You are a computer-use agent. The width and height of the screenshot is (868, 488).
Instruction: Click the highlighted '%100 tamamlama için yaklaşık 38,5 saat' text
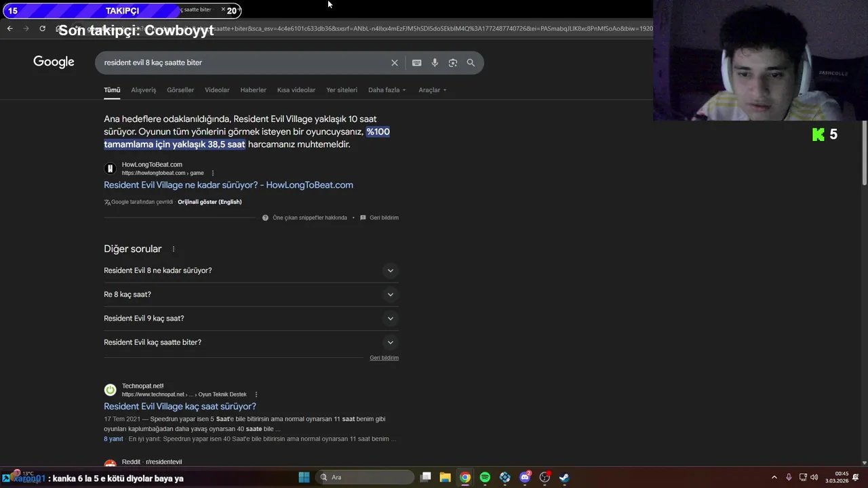click(x=247, y=138)
